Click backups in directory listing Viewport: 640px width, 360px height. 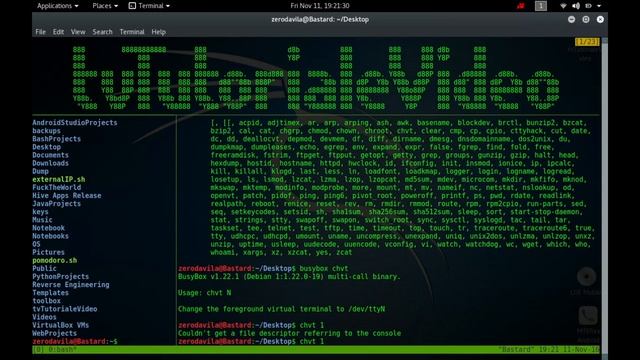point(47,131)
